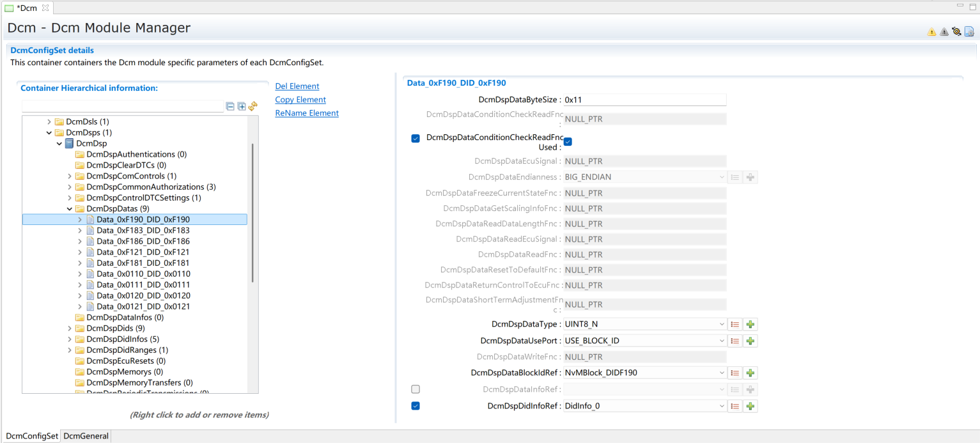Click the collapse-all icon above the tree

coord(230,106)
